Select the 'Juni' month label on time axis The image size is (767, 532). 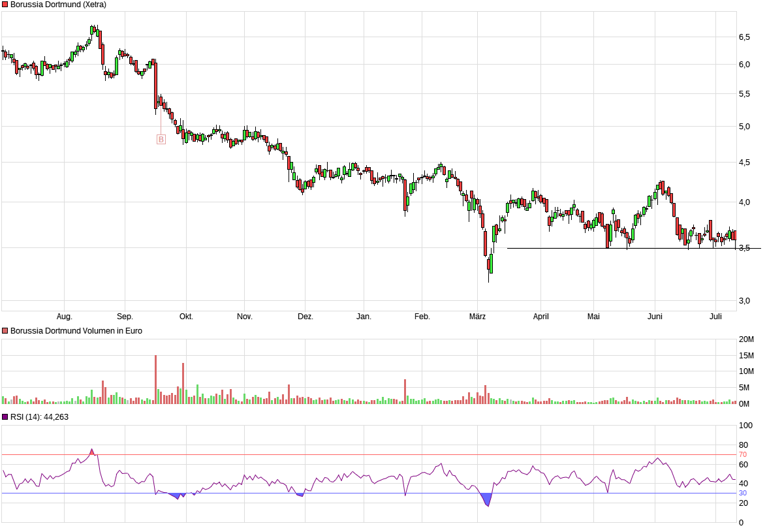click(655, 317)
